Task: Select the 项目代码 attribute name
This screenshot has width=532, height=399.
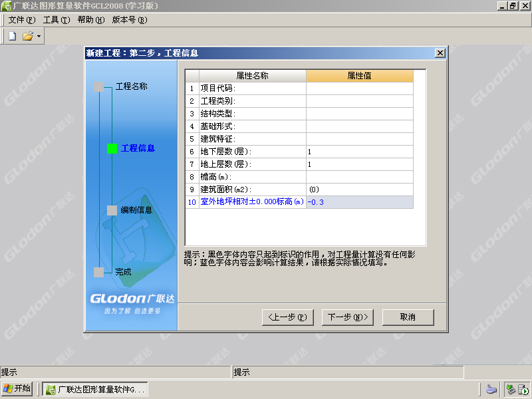Action: click(253, 88)
